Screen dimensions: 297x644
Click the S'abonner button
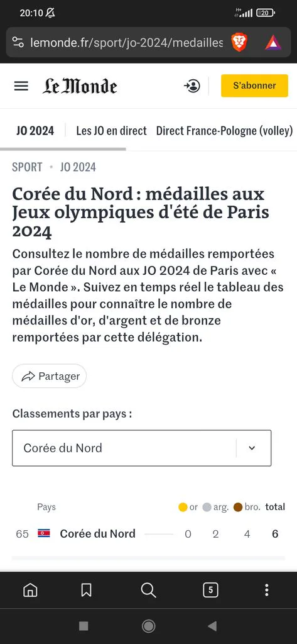254,86
